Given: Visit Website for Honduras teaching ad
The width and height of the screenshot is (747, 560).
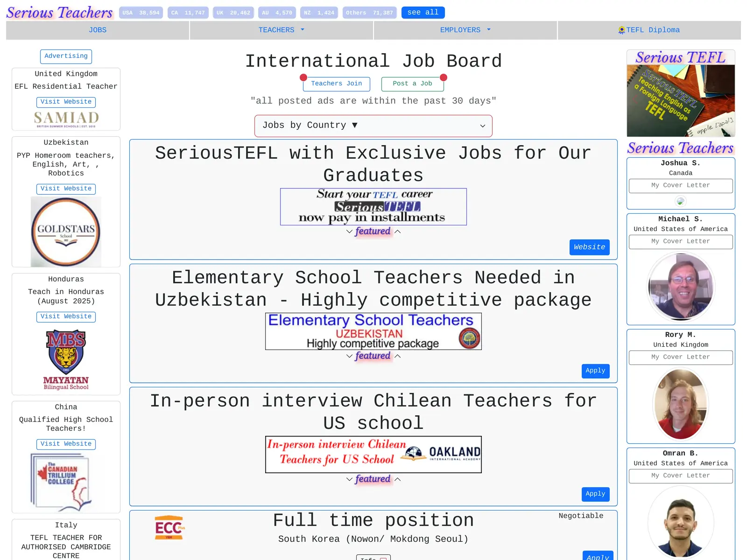Looking at the screenshot, I should click(x=66, y=317).
